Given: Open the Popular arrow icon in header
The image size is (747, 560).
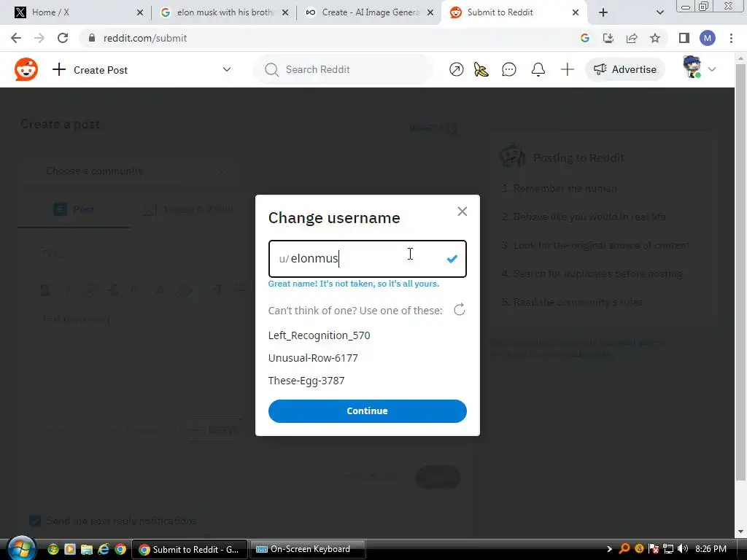Looking at the screenshot, I should [x=456, y=69].
